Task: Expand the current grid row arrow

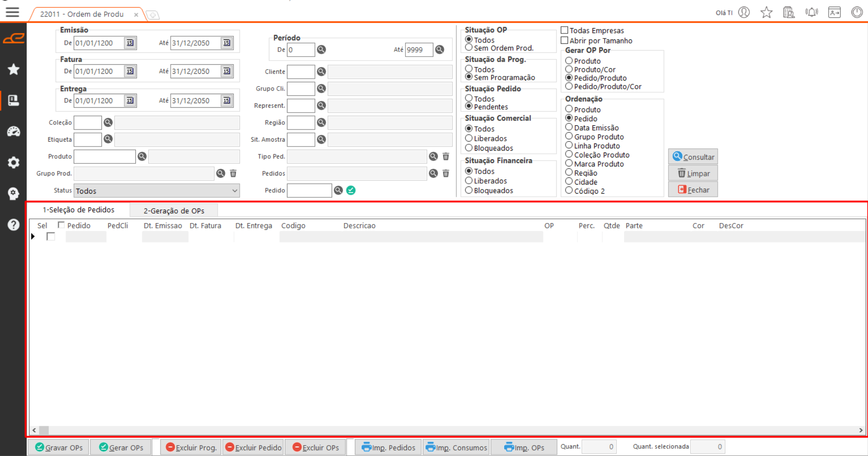Action: 33,237
